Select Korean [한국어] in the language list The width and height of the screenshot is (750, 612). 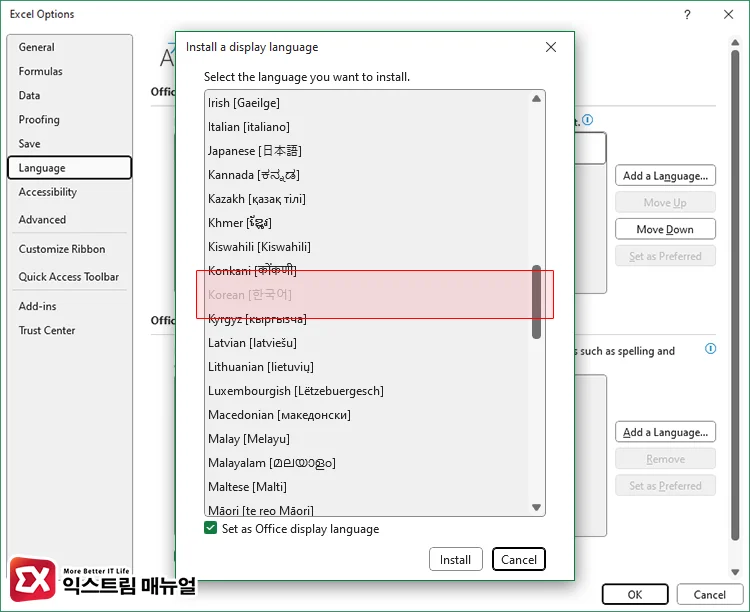tap(250, 295)
